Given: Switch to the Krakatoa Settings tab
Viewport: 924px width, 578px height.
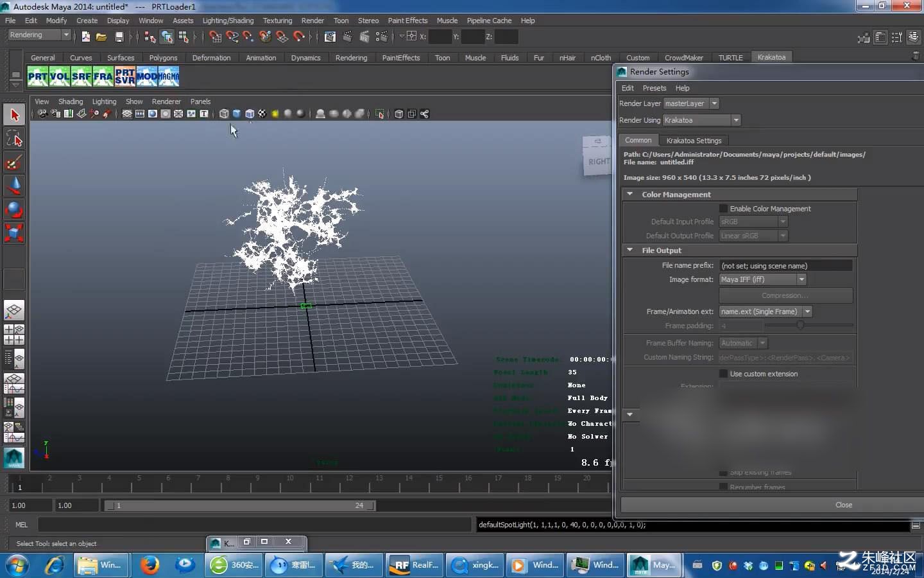Looking at the screenshot, I should click(x=694, y=141).
